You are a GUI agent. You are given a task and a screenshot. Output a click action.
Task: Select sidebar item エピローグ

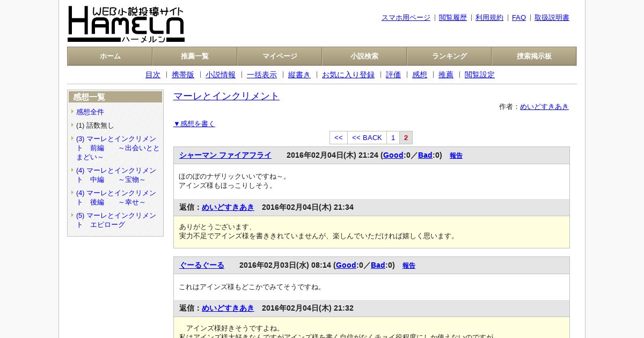116,220
